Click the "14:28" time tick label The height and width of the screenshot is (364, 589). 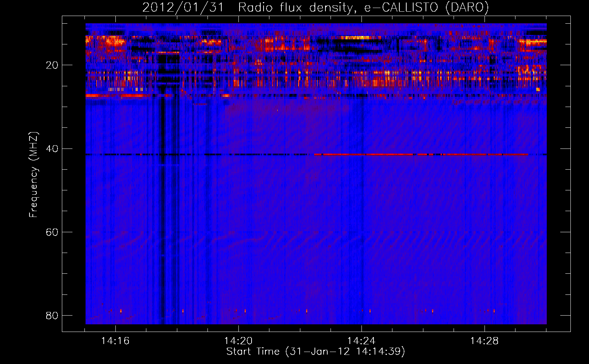click(x=485, y=341)
